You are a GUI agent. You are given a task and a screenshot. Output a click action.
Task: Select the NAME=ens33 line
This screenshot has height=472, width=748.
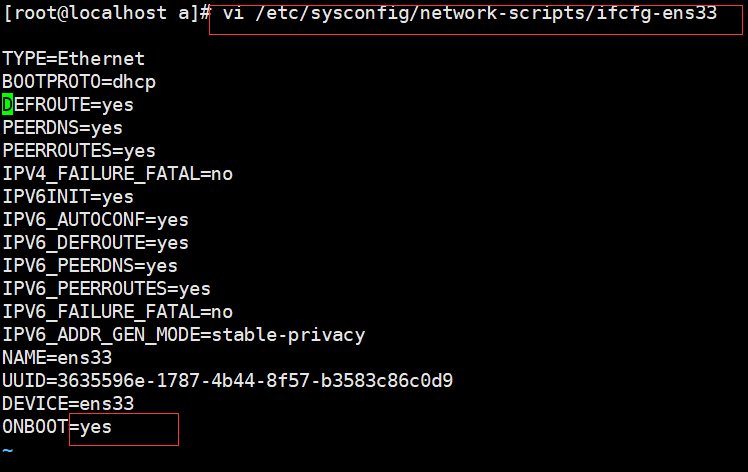point(57,357)
